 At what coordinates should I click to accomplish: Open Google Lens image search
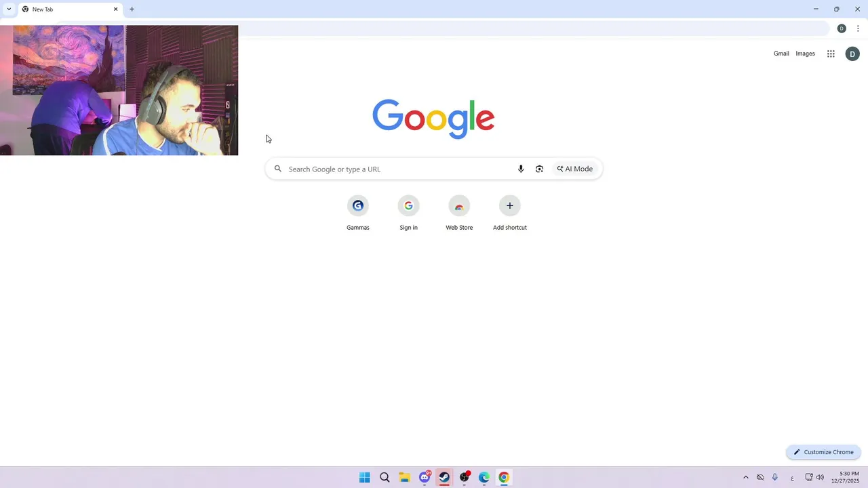pos(539,169)
